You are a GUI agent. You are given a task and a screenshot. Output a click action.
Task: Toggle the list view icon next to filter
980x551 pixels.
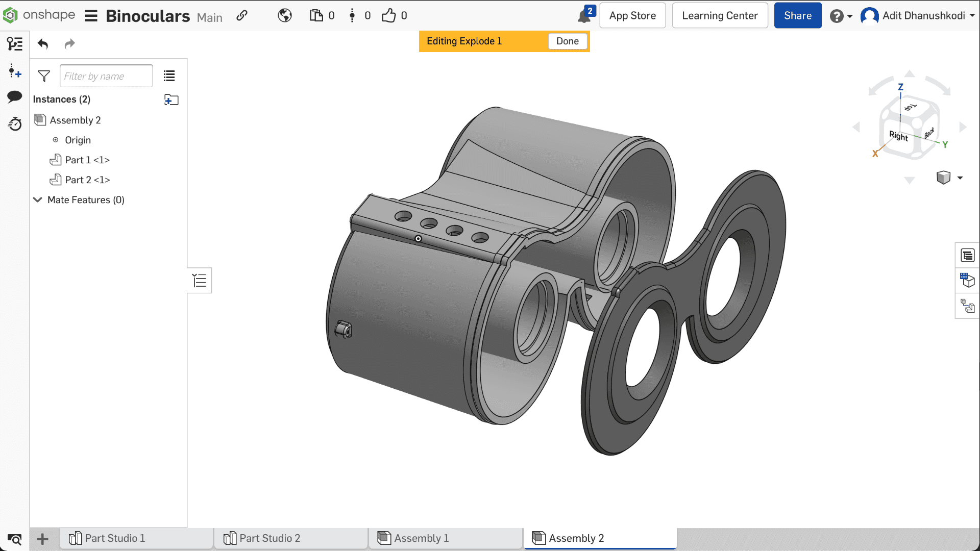[x=169, y=76]
